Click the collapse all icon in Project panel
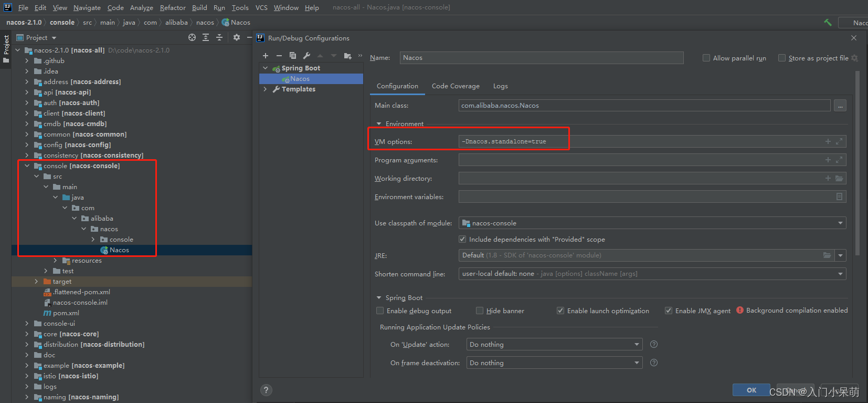 point(219,37)
